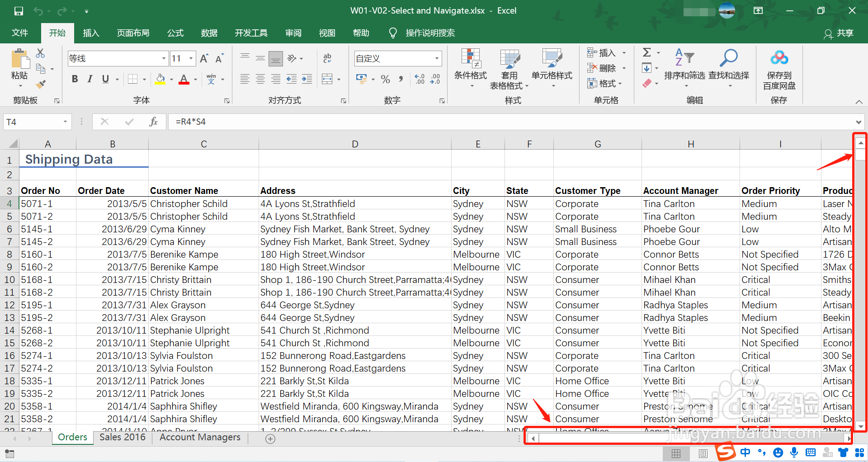Select column D header
Screen dimensions: 868x462
pos(355,144)
